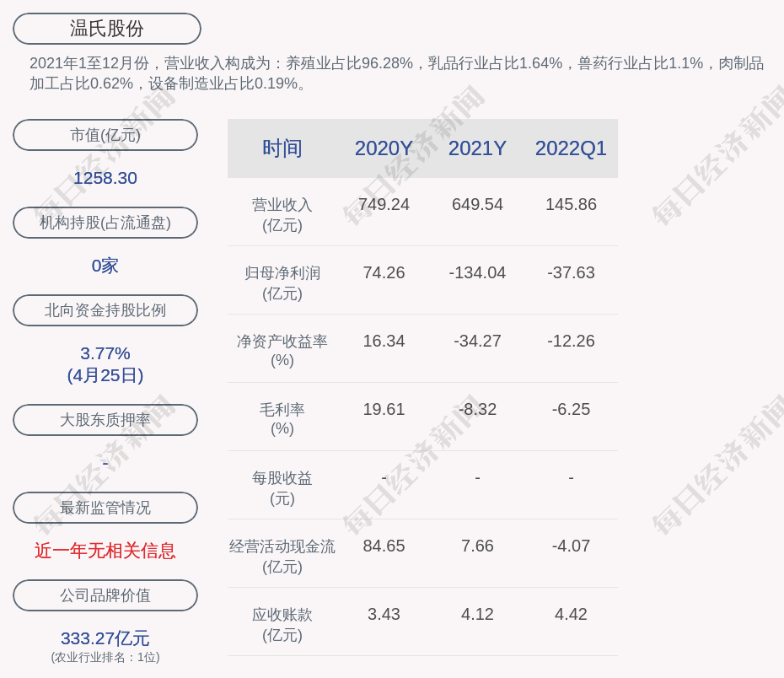
Task: Select the 北向资金持股比例 label pill
Action: click(x=105, y=310)
